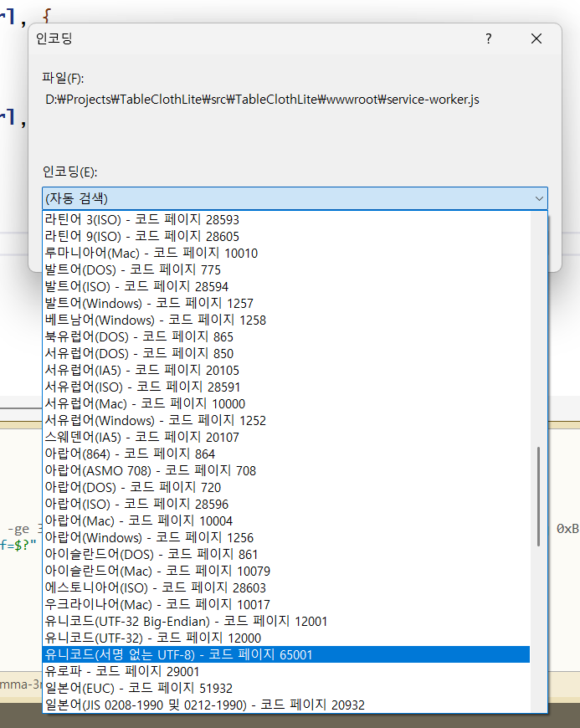580x728 pixels.
Task: Select 라틴어 3(ISO) code page 28593
Action: point(286,219)
